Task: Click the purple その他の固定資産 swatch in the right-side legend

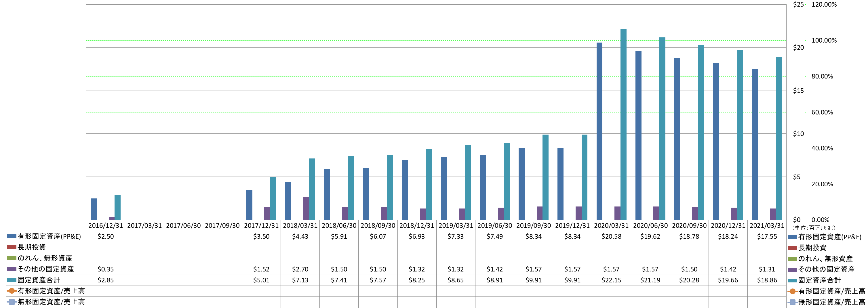Action: click(x=793, y=270)
